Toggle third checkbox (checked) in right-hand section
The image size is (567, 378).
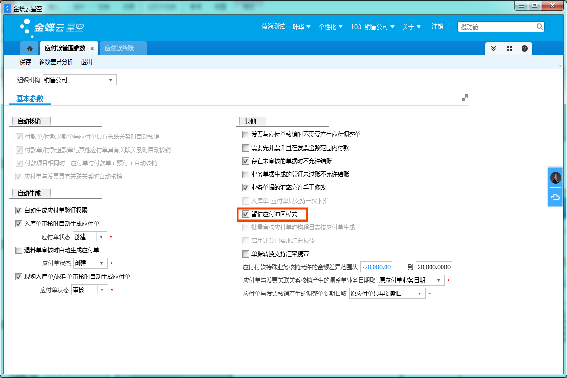245,161
